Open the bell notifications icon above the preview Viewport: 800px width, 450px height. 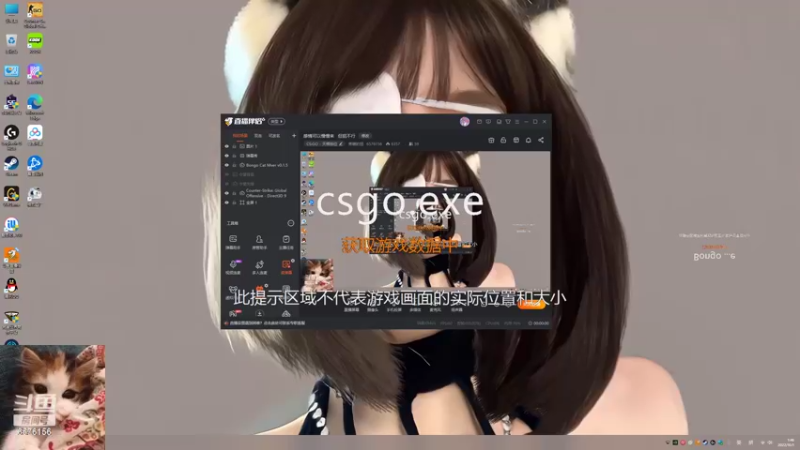point(529,140)
